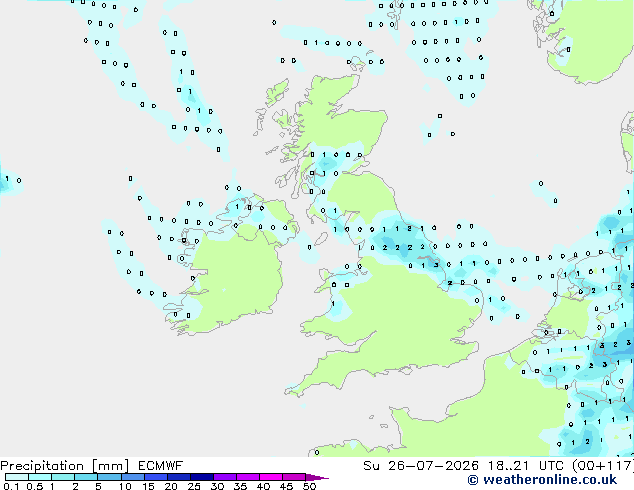Open the weatheronline.co.uk copyright link
Image resolution: width=634 pixels, height=490 pixels.
[542, 480]
